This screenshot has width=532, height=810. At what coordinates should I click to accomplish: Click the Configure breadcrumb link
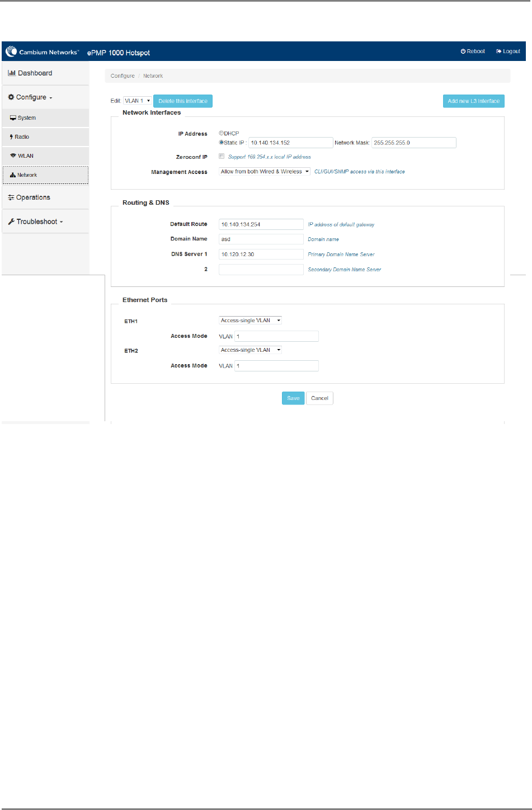123,76
